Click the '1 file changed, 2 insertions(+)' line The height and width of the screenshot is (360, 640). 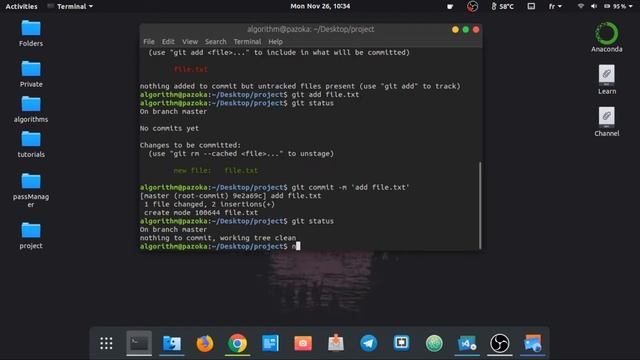point(209,204)
